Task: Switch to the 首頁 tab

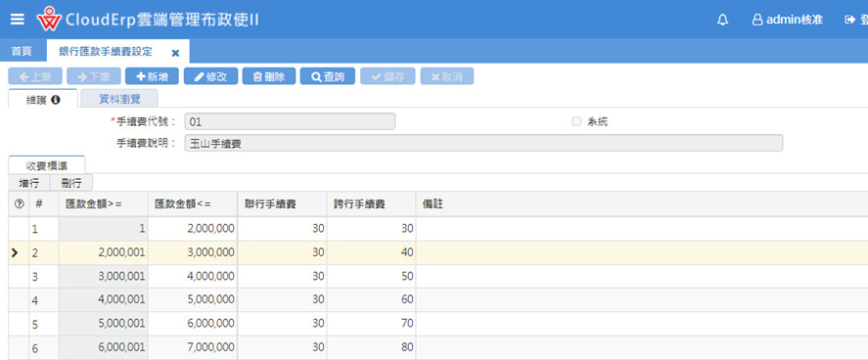Action: coord(22,52)
